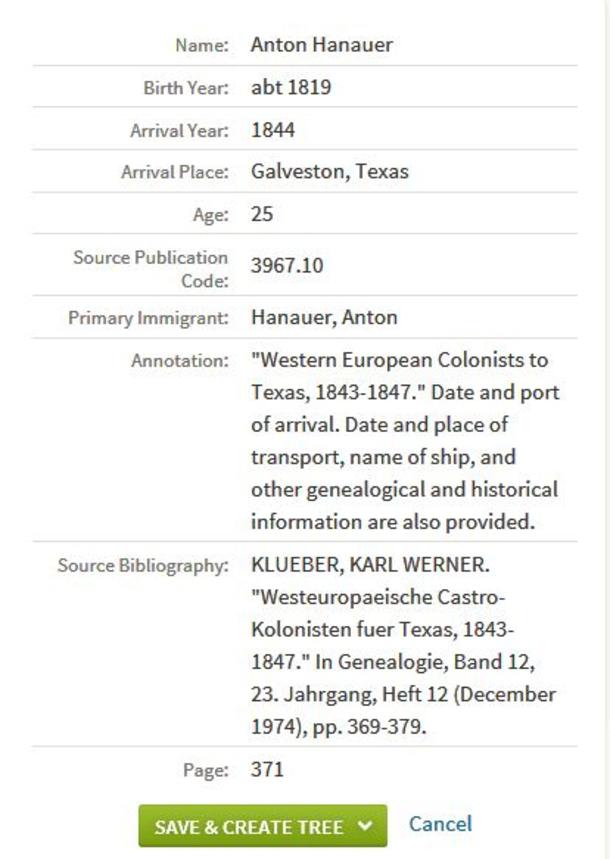Viewport: 610px width, 859px height.
Task: Click the Source Bibliography field label
Action: [143, 565]
